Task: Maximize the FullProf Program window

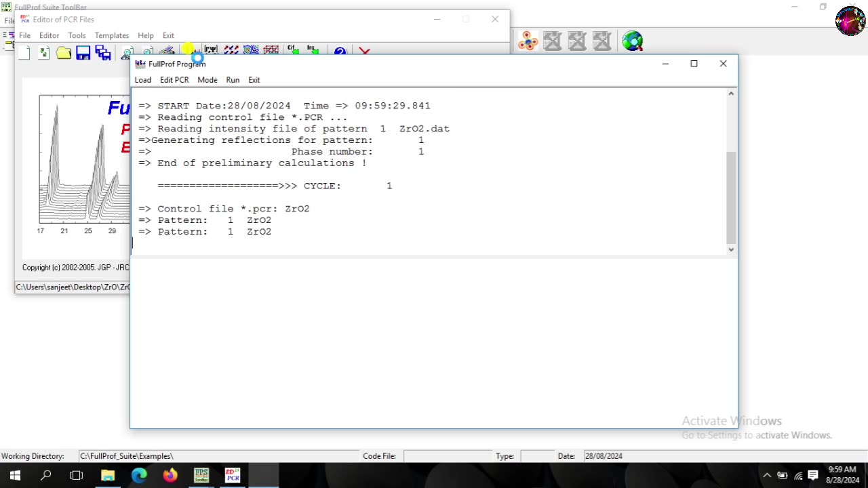Action: coord(694,64)
